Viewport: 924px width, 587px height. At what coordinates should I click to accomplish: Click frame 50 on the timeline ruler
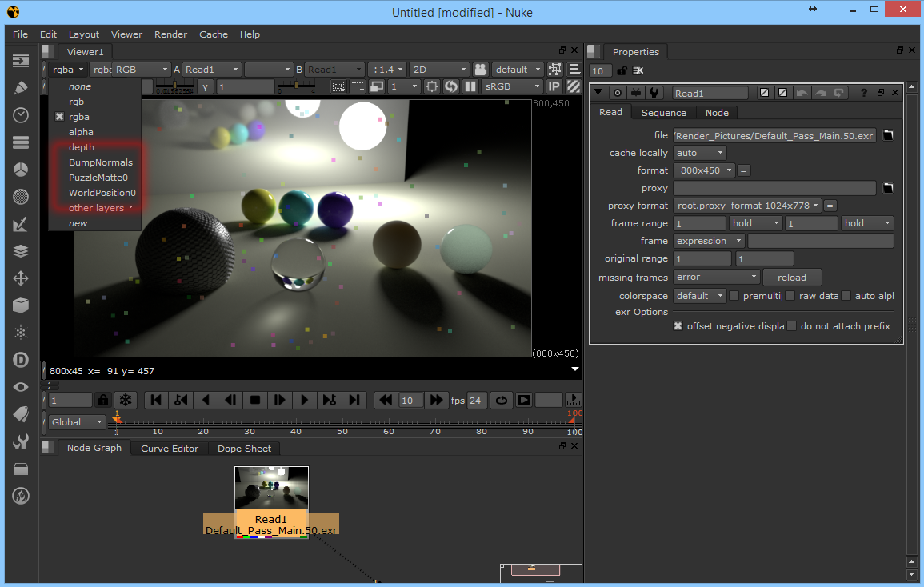342,431
